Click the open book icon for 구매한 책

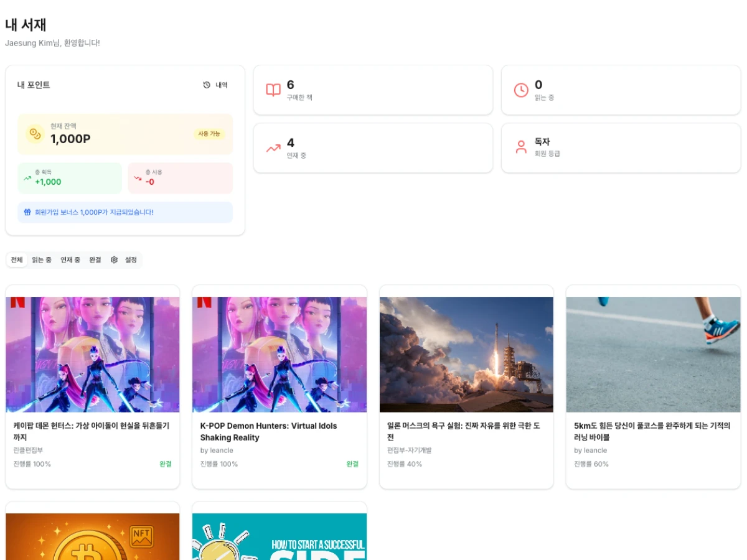[273, 90]
